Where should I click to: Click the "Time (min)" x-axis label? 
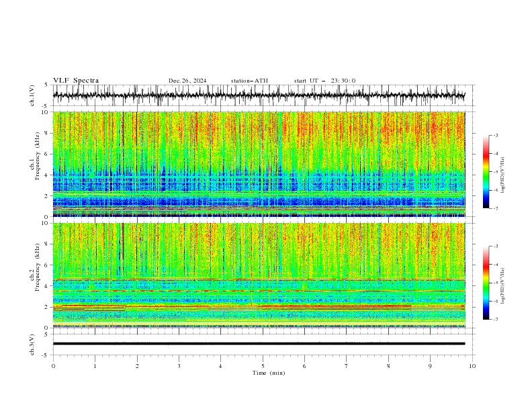coord(269,373)
